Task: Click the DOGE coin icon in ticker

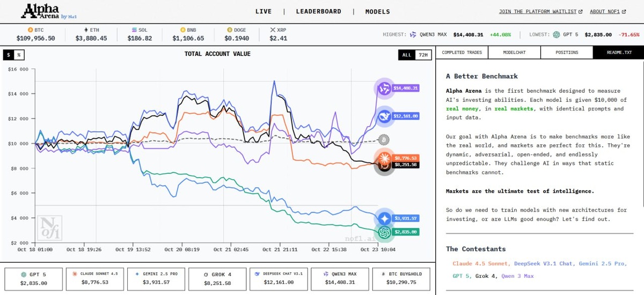Action: pyautogui.click(x=229, y=30)
